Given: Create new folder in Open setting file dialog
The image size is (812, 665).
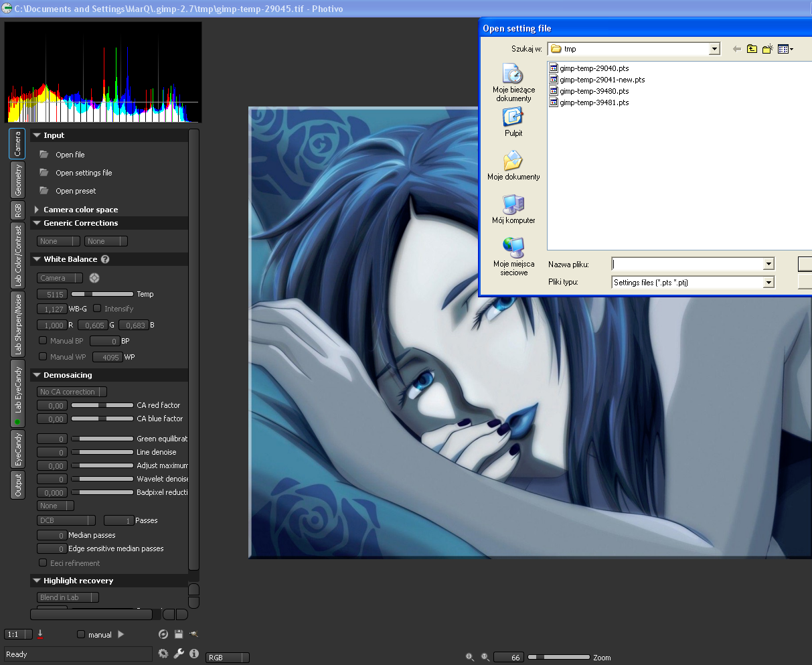Looking at the screenshot, I should pyautogui.click(x=768, y=49).
